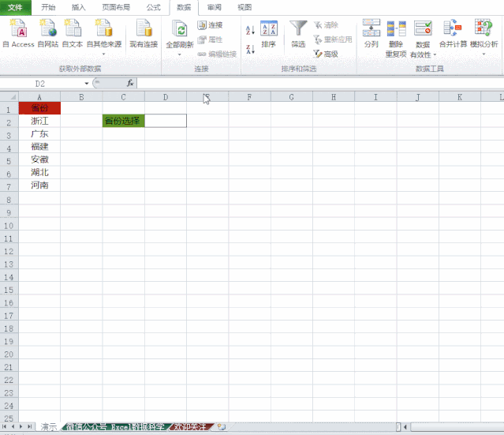Open Data Validation (数据有效性) icon
Viewport: 504px width, 435px height.
[x=422, y=29]
